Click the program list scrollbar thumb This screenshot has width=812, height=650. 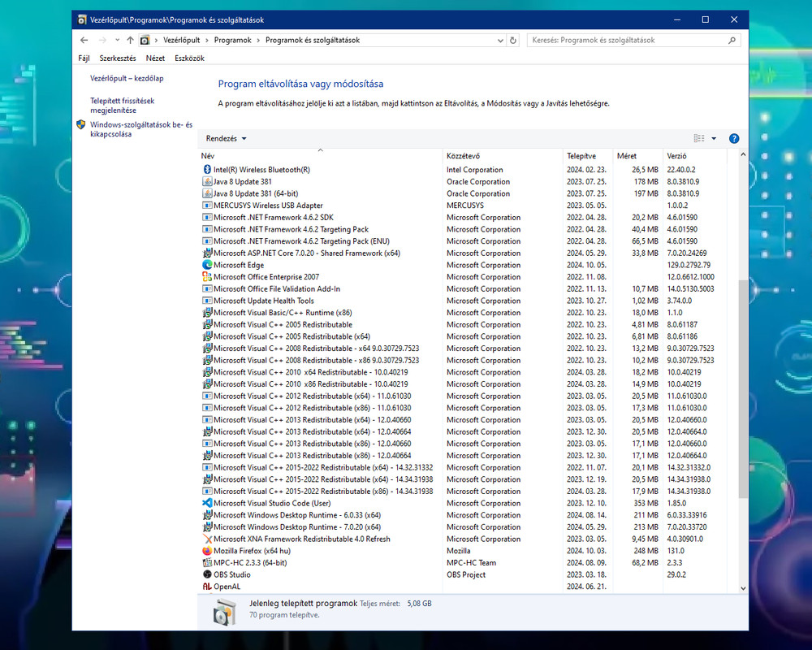click(743, 389)
